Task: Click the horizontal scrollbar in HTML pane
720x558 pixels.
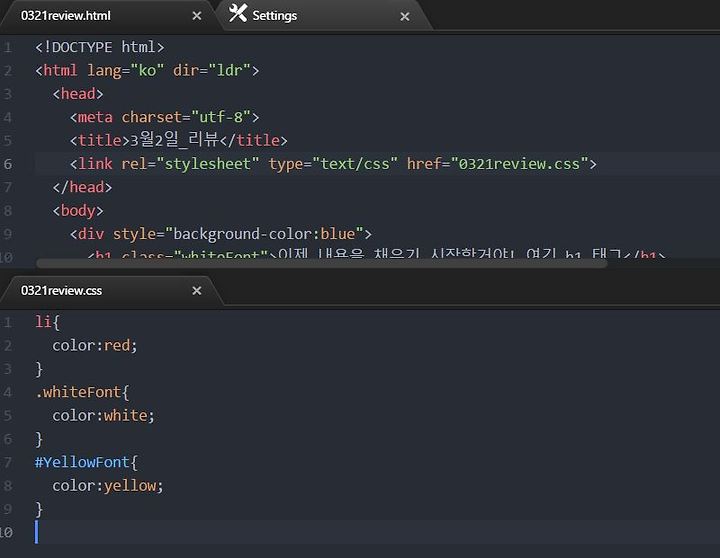Action: (x=321, y=263)
